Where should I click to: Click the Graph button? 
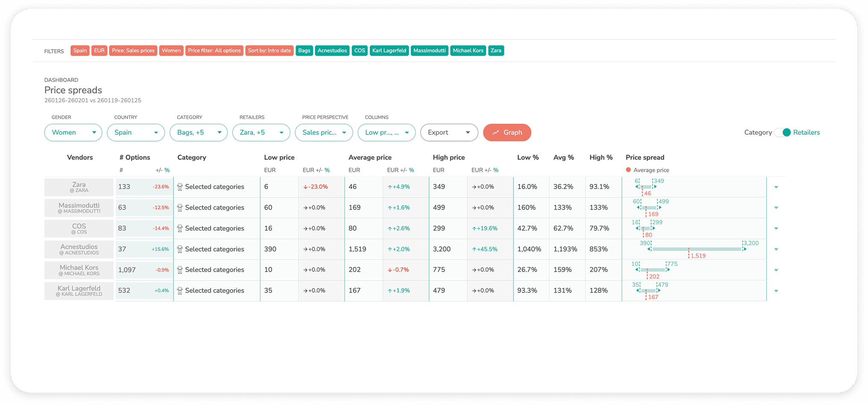507,133
